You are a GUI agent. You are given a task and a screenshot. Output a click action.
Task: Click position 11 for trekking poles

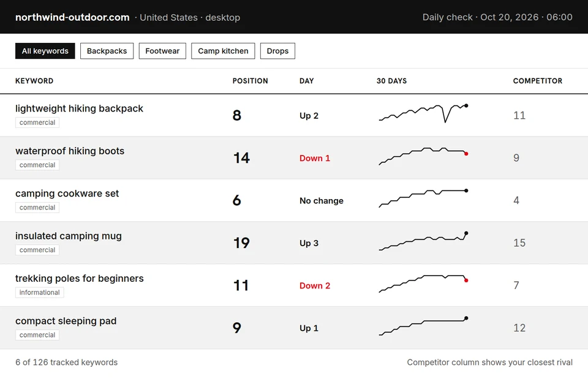point(241,285)
